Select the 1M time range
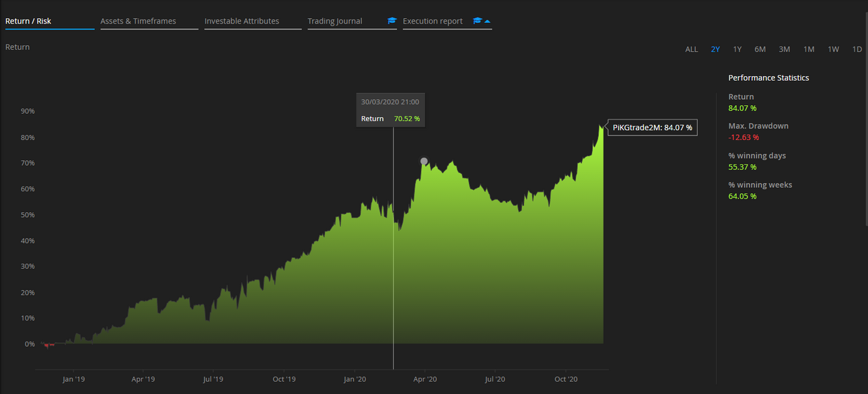 click(x=809, y=49)
